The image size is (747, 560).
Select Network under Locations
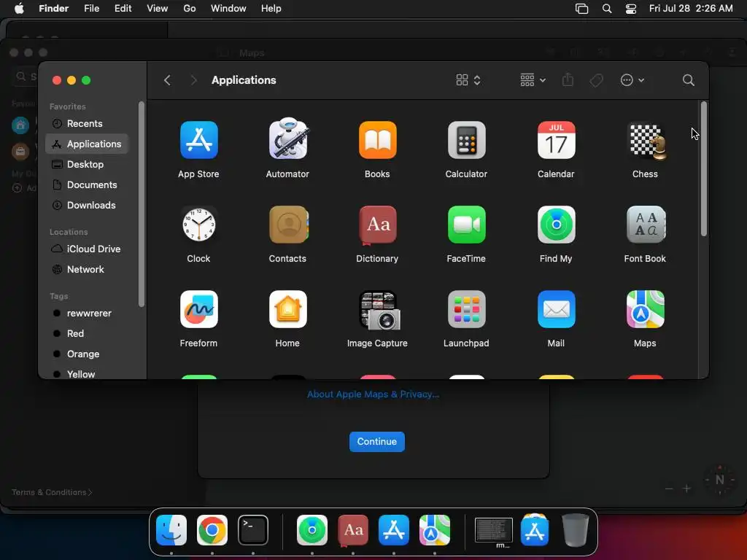coord(87,270)
